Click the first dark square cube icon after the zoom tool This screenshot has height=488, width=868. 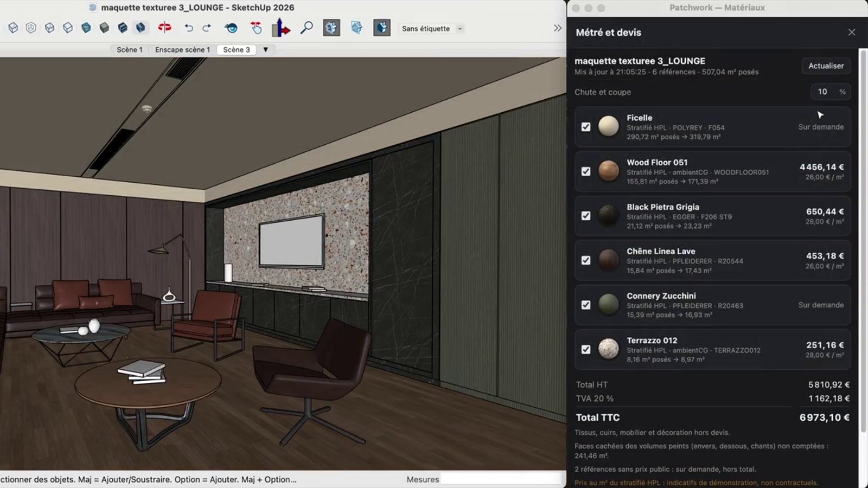pyautogui.click(x=331, y=28)
